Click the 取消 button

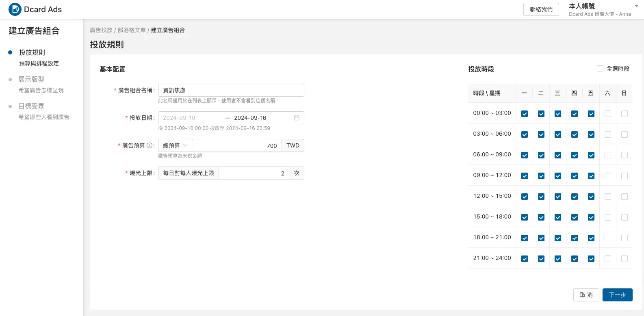tap(586, 295)
